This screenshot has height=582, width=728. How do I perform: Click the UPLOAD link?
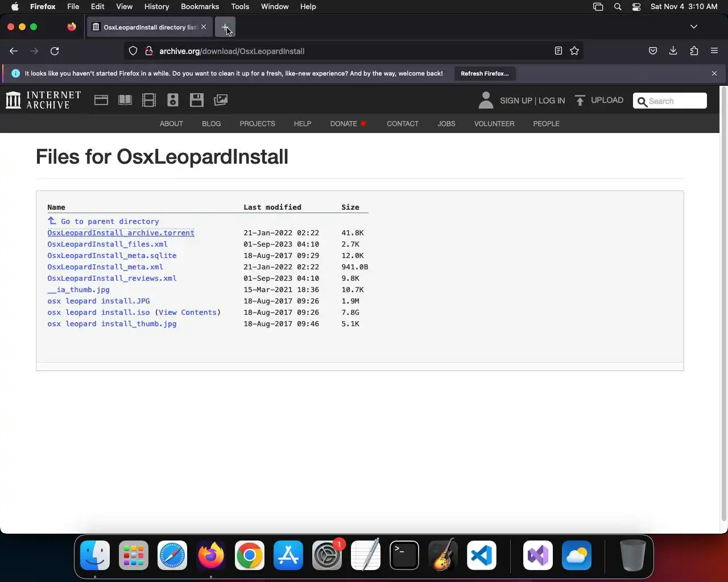point(607,100)
